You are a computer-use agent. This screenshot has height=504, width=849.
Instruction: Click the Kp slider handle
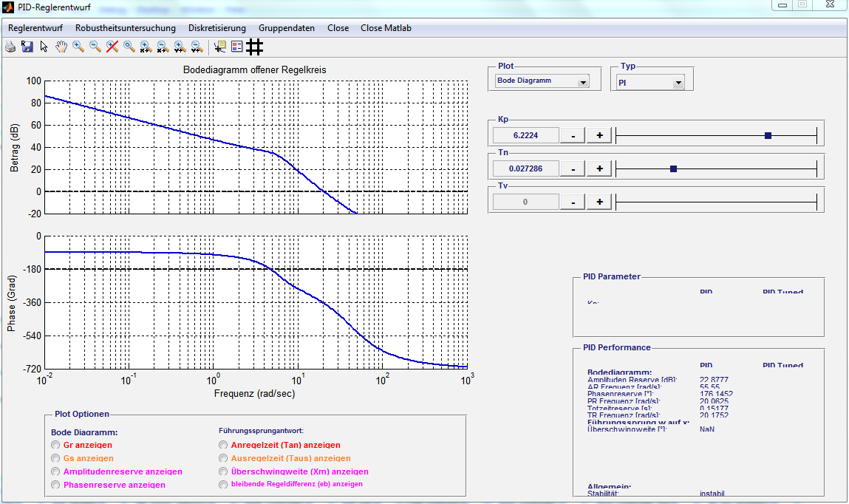pyautogui.click(x=768, y=135)
